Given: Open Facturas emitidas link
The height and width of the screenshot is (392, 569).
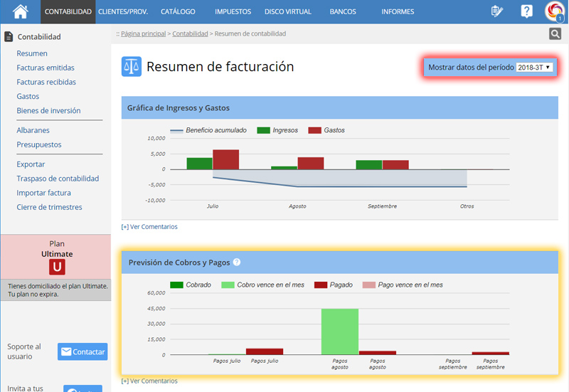Looking at the screenshot, I should [46, 68].
